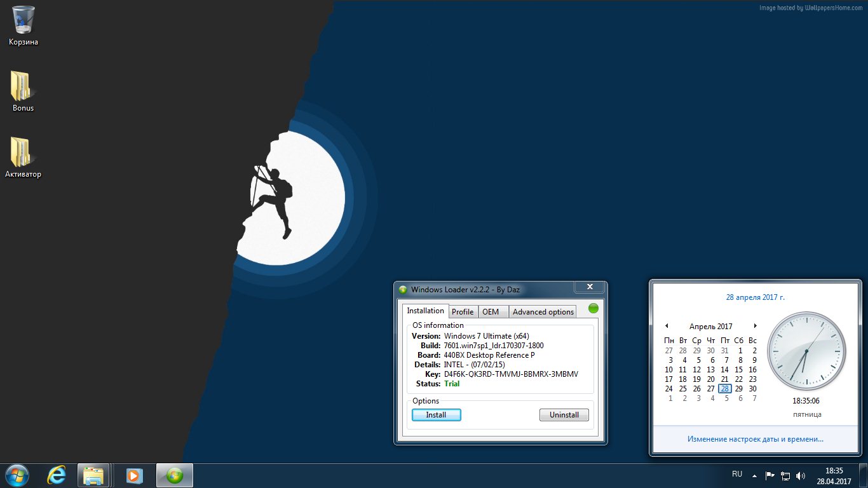Close the Windows Loader window

click(590, 287)
